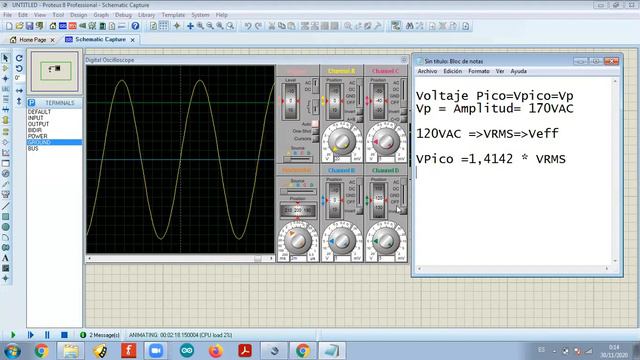Viewport: 640px width, 360px height.
Task: Adjust Channel C coupling AC/DC/GND slider
Action: (x=403, y=92)
